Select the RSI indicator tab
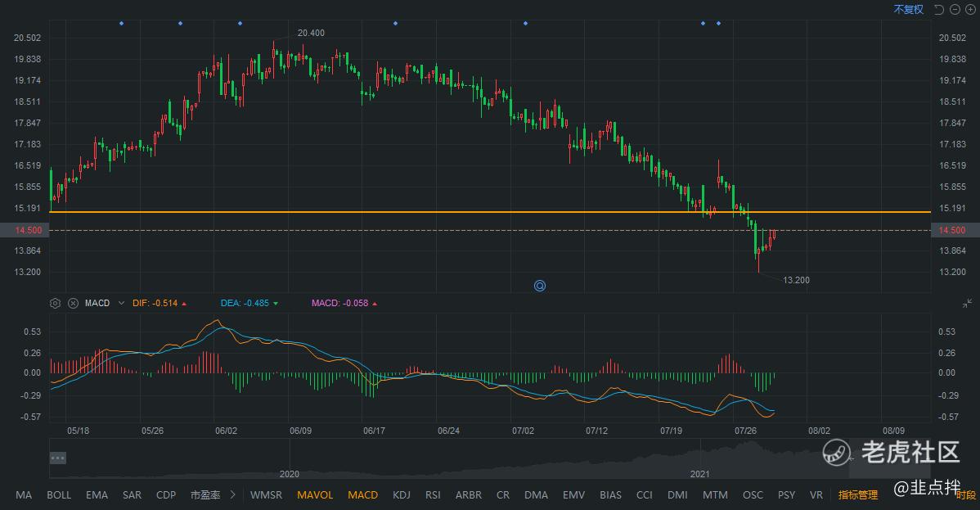Screen dimensions: 980x510 (433, 495)
